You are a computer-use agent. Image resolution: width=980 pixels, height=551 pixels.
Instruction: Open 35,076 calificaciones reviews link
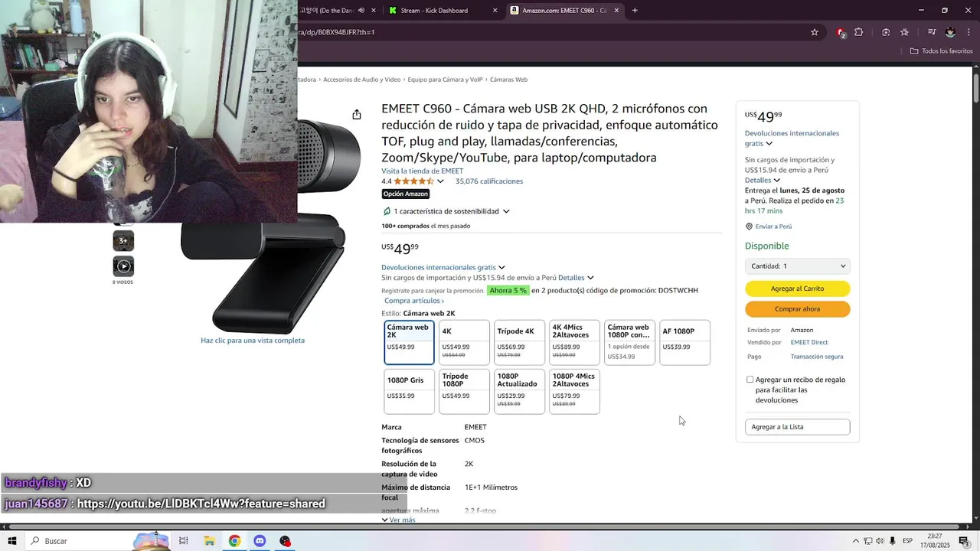coord(489,181)
